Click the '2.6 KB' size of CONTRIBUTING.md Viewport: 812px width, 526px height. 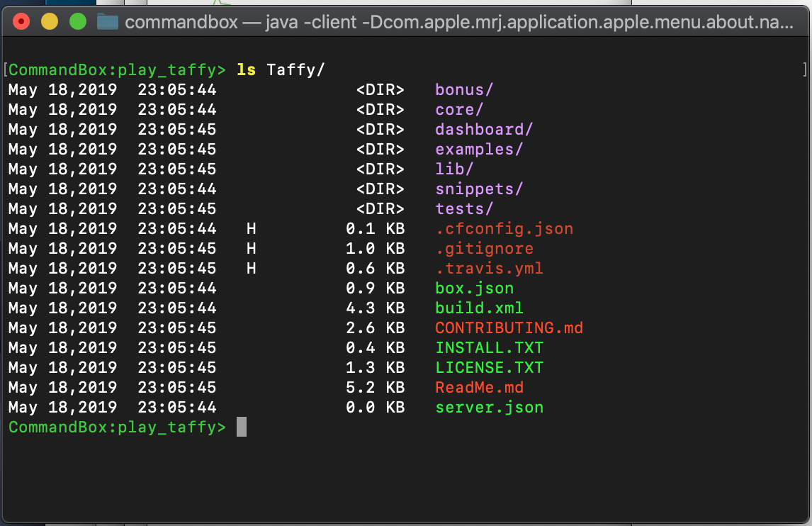point(376,328)
